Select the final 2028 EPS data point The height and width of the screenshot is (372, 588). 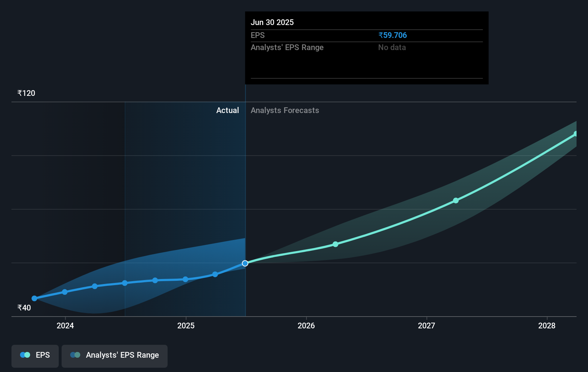(576, 133)
